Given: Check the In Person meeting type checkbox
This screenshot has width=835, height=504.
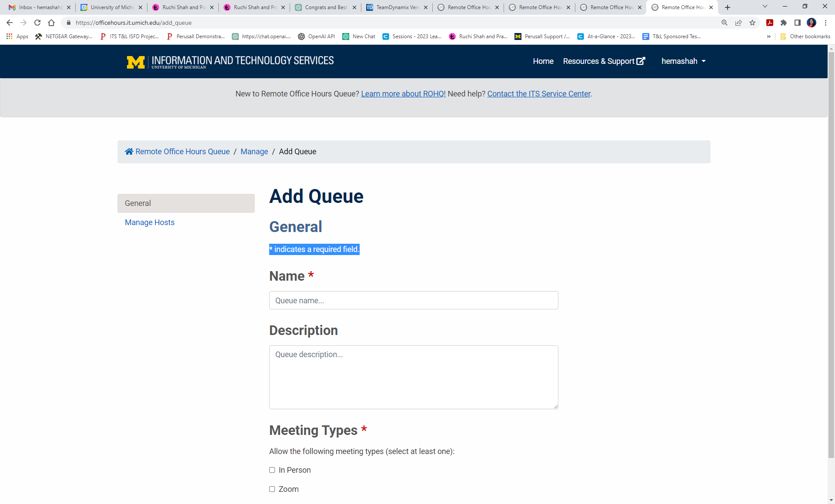Looking at the screenshot, I should click(x=272, y=470).
